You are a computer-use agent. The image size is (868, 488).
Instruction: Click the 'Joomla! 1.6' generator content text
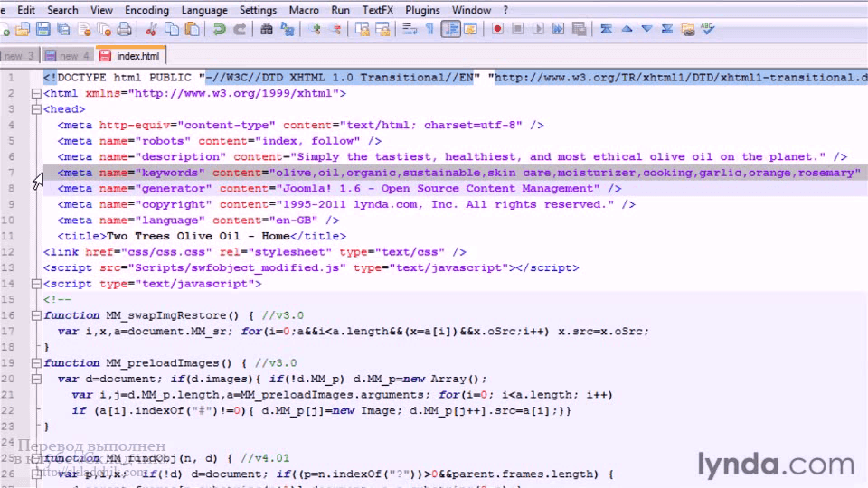point(322,189)
